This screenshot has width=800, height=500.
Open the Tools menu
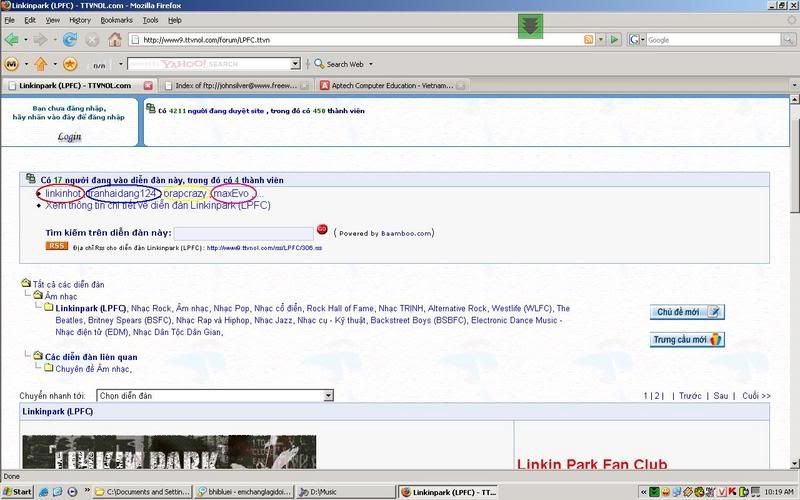point(151,20)
